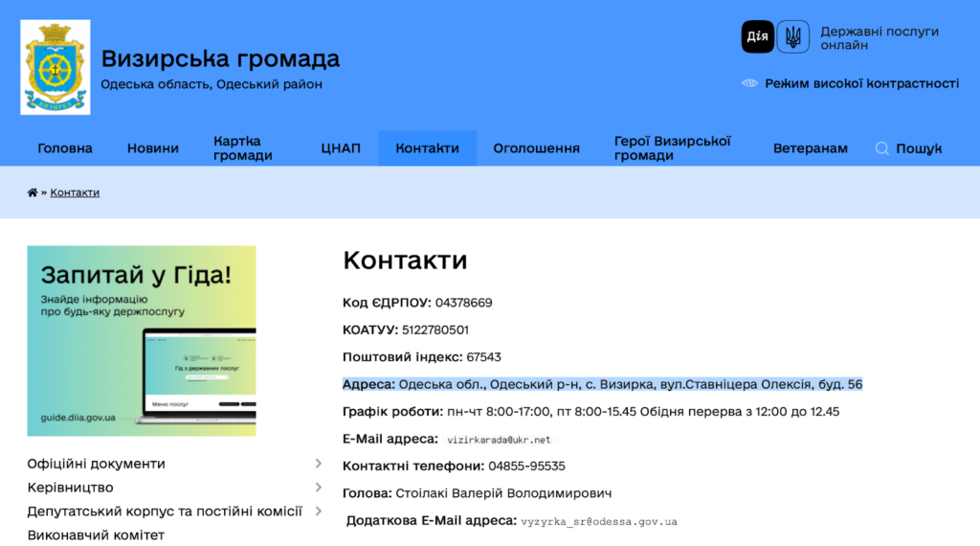This screenshot has width=980, height=546.
Task: Expand the 'Офіційні документи' sidebar chevron
Action: pos(318,464)
